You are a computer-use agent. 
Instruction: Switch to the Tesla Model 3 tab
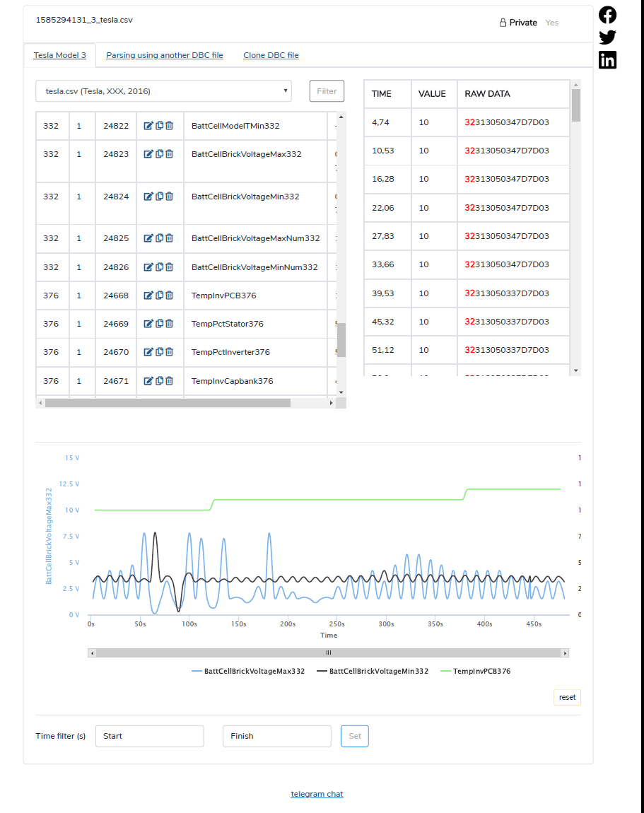click(x=60, y=54)
